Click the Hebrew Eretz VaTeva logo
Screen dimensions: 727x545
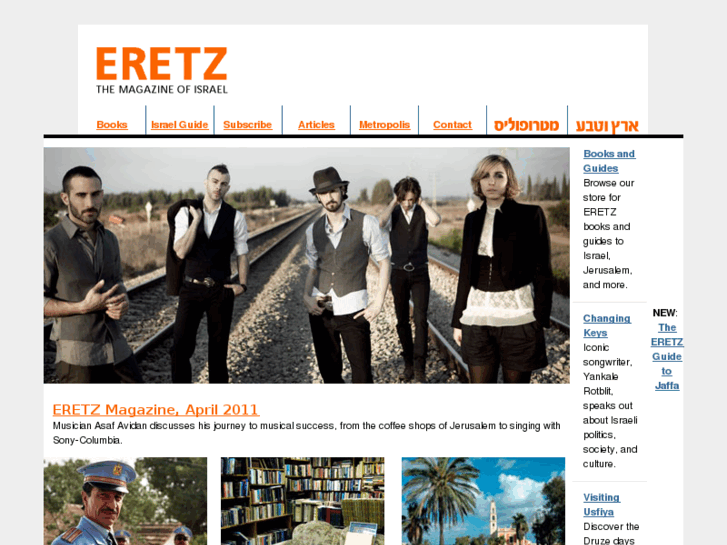607,125
